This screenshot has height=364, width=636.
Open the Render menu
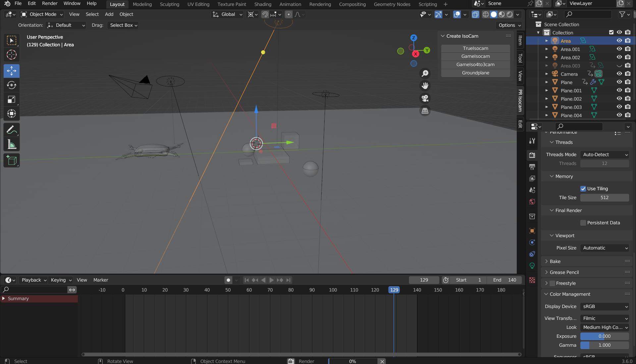(x=50, y=3)
